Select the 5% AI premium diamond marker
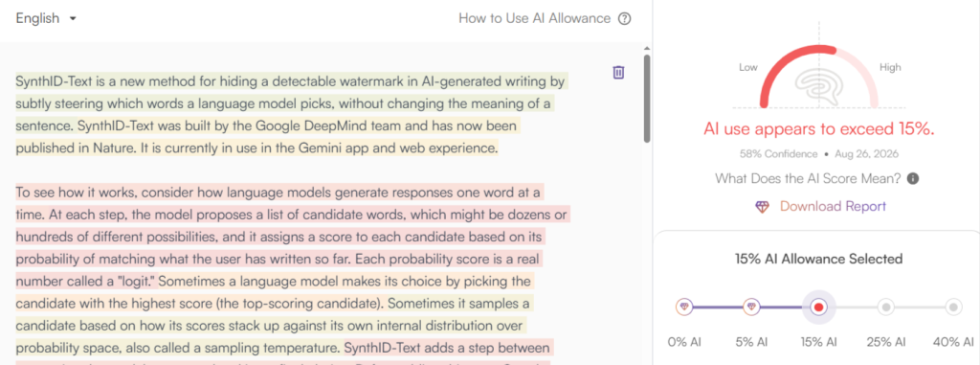This screenshot has width=980, height=365. [x=752, y=307]
